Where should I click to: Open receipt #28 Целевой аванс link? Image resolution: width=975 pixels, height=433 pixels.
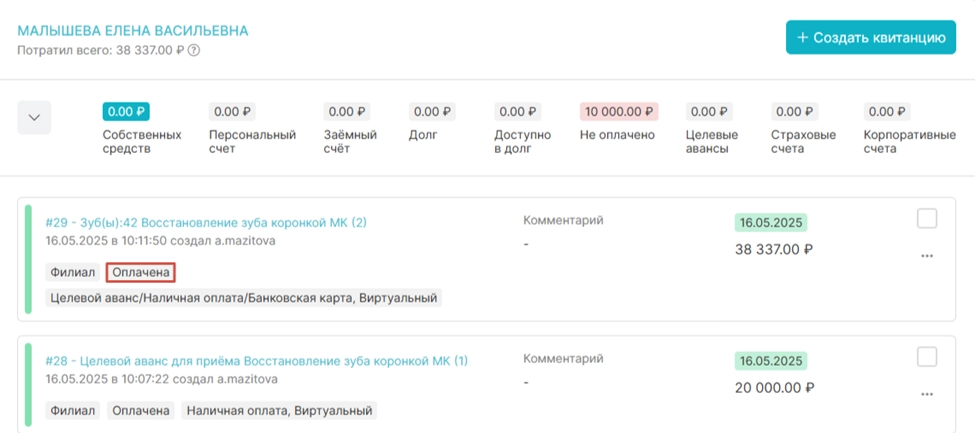[257, 360]
